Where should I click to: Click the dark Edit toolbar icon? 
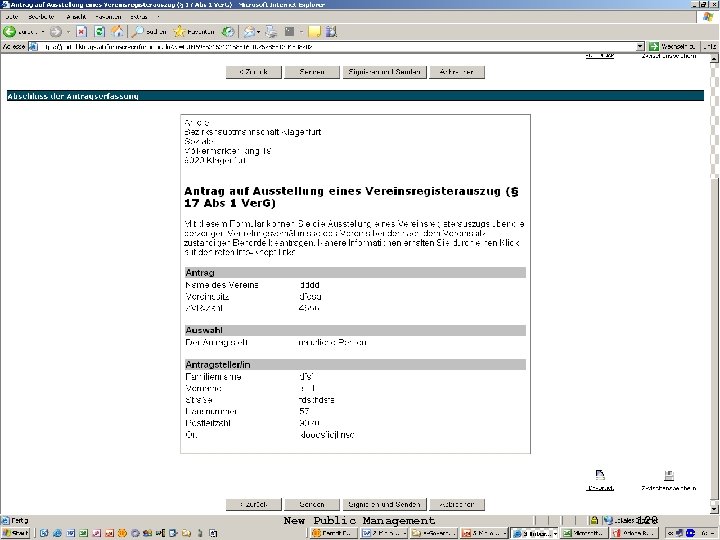pos(289,31)
